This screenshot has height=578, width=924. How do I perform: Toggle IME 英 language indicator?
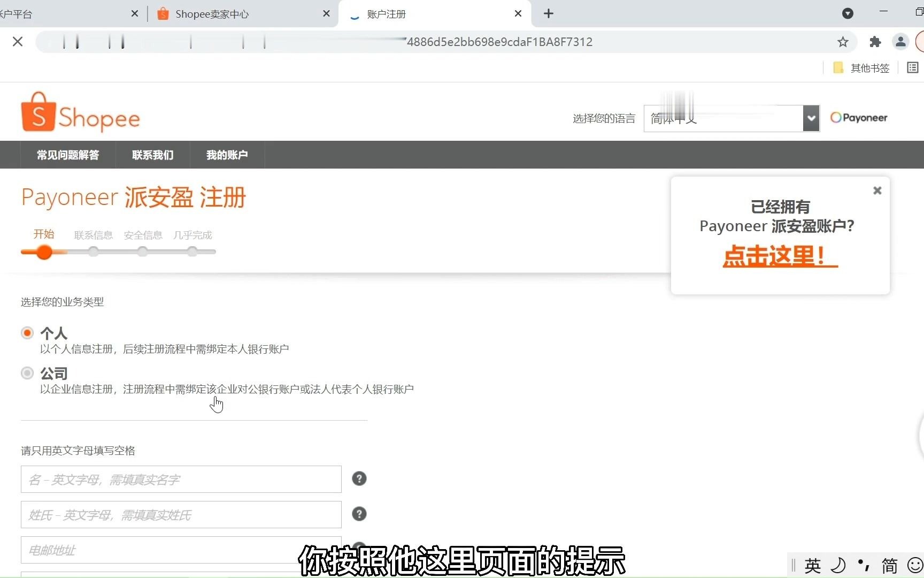812,565
